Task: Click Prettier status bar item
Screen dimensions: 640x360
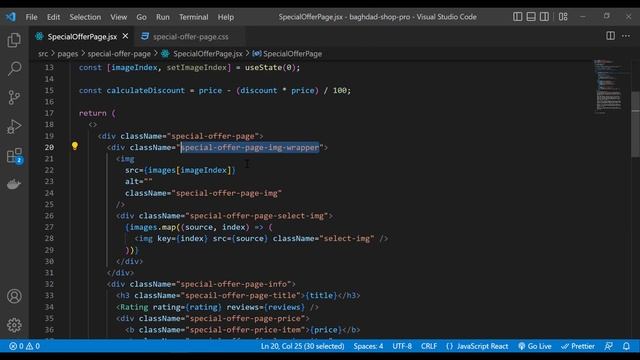Action: 578,346
